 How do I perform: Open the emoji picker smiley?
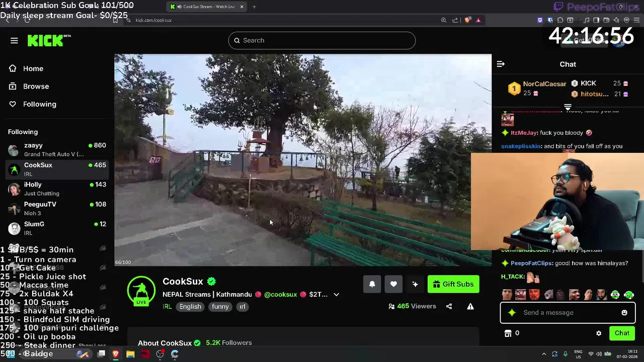tap(624, 313)
